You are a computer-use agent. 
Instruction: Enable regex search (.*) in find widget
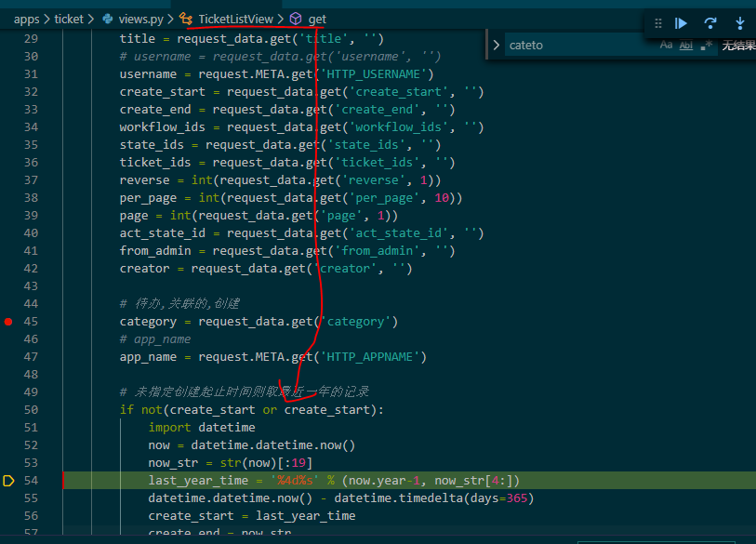pos(708,45)
